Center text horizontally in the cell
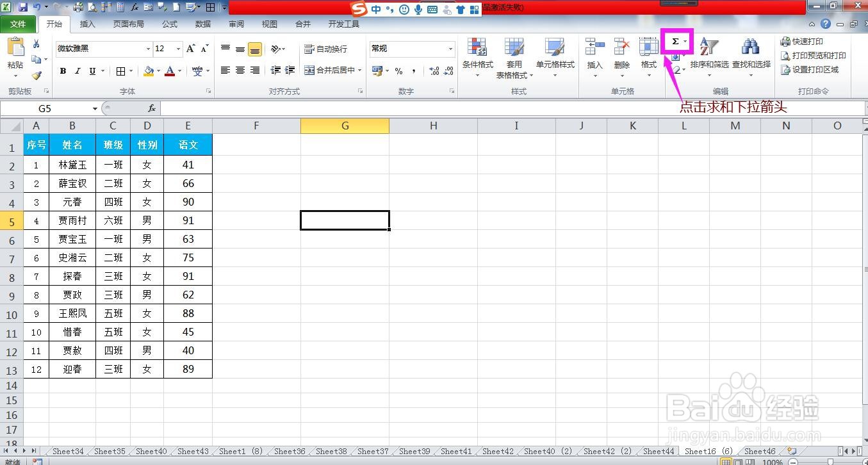 click(240, 70)
